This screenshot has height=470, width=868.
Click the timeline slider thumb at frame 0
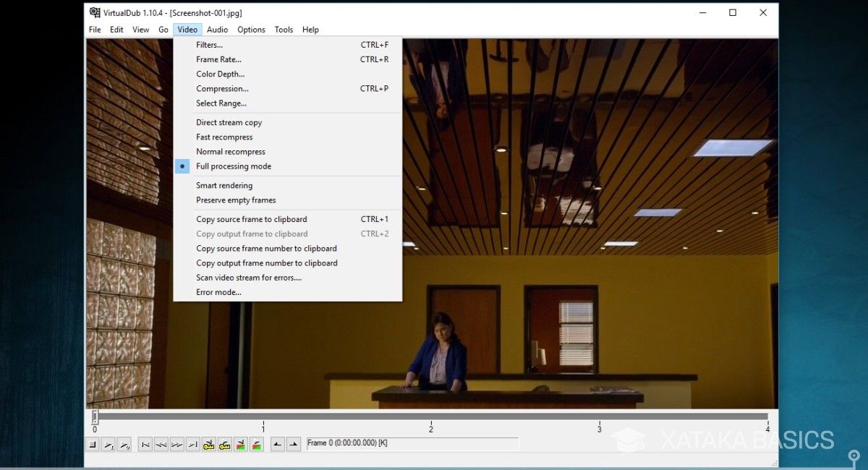tap(94, 416)
